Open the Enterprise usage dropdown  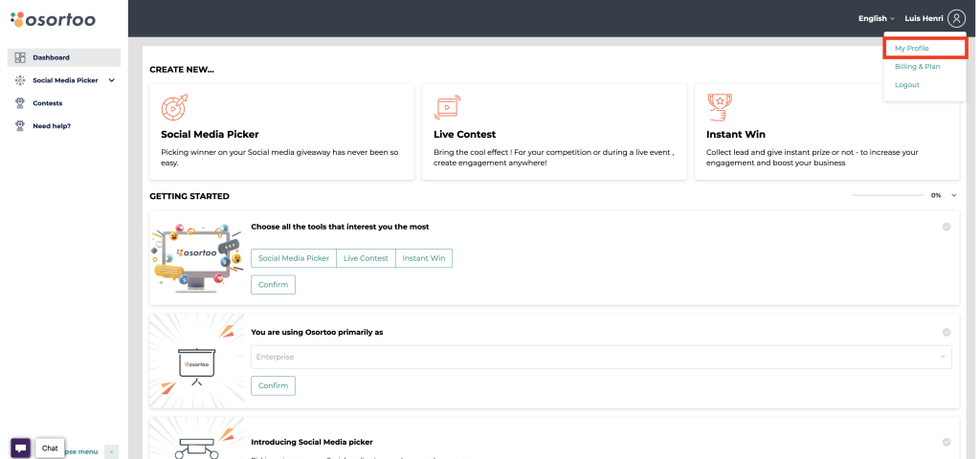point(601,357)
